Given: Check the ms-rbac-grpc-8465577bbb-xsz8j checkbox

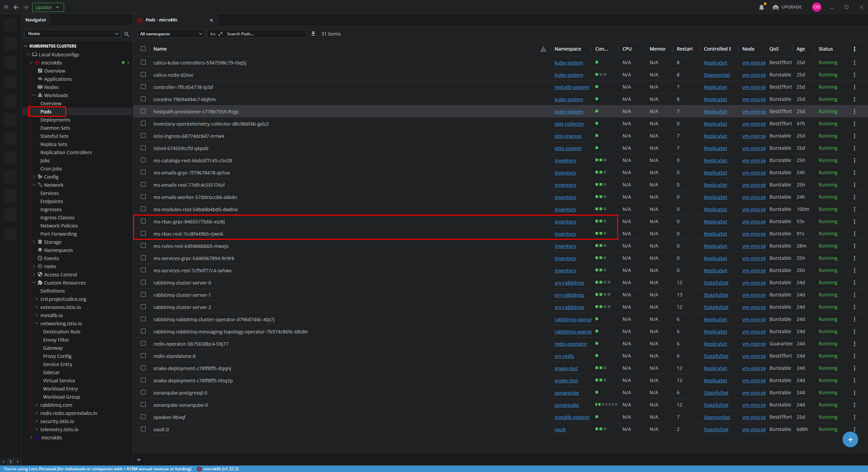Looking at the screenshot, I should [x=143, y=221].
